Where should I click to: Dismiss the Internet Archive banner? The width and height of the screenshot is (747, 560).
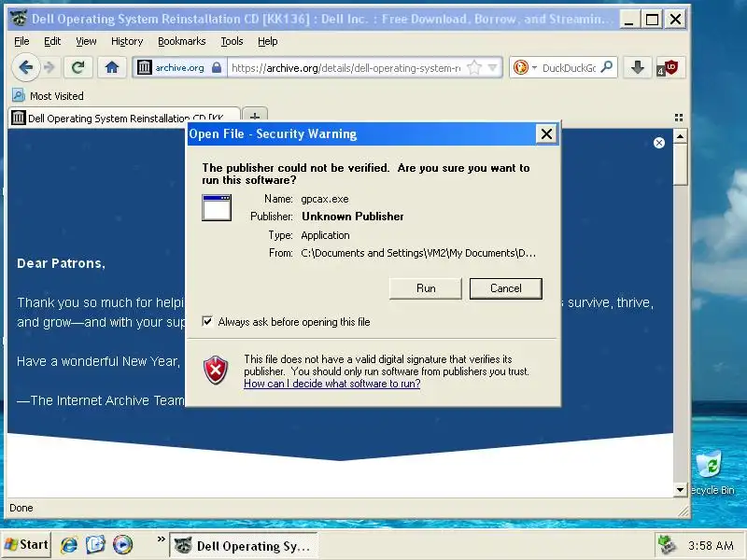(659, 143)
